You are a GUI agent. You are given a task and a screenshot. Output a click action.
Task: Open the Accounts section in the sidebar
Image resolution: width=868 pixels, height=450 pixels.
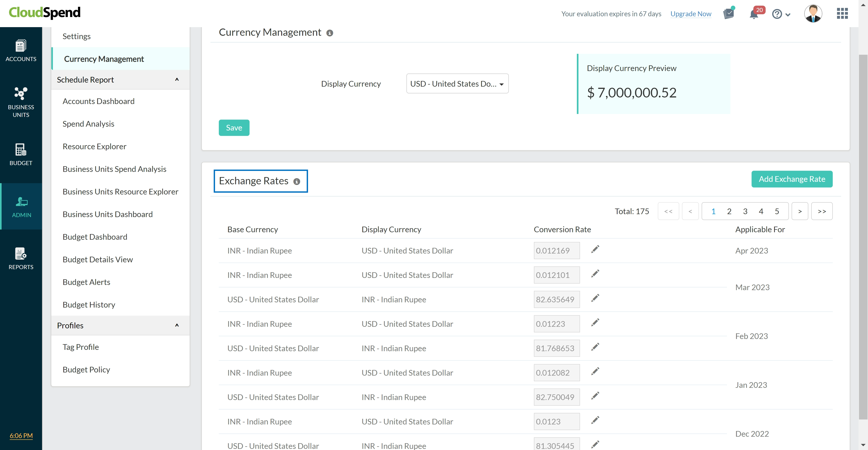(x=21, y=51)
